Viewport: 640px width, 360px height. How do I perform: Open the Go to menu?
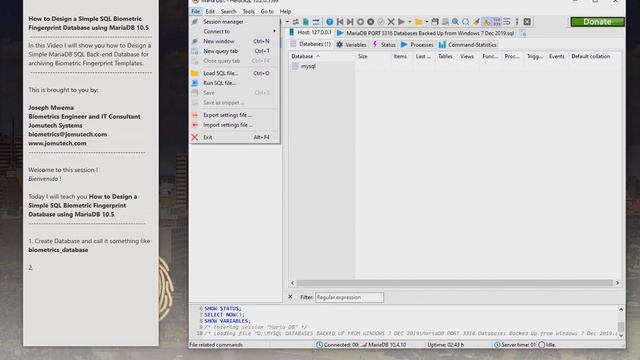(x=267, y=11)
